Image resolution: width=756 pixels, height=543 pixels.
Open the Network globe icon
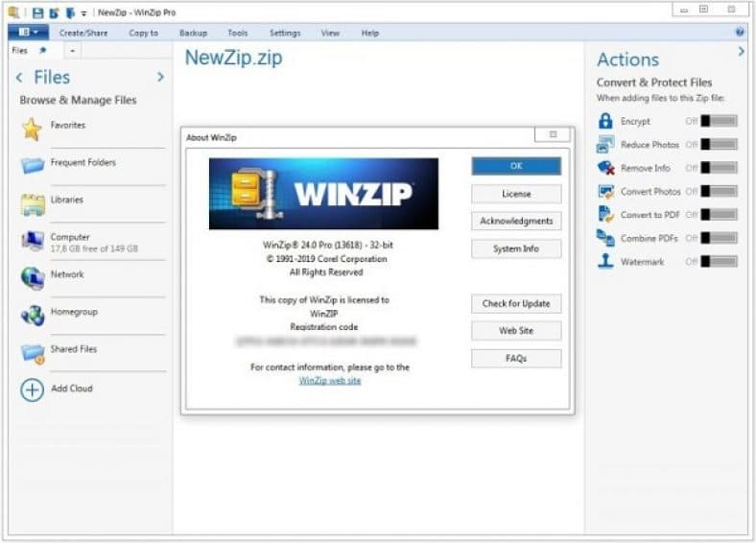coord(33,278)
